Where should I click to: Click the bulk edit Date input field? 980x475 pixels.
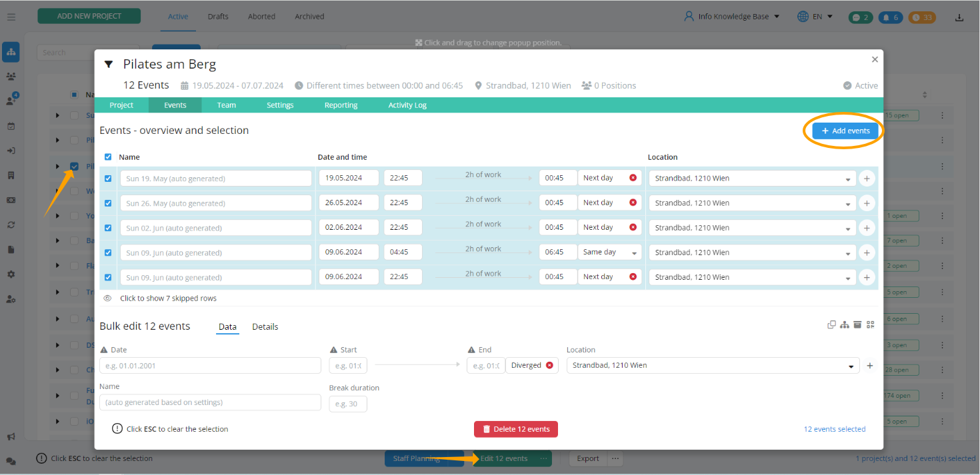tap(210, 366)
